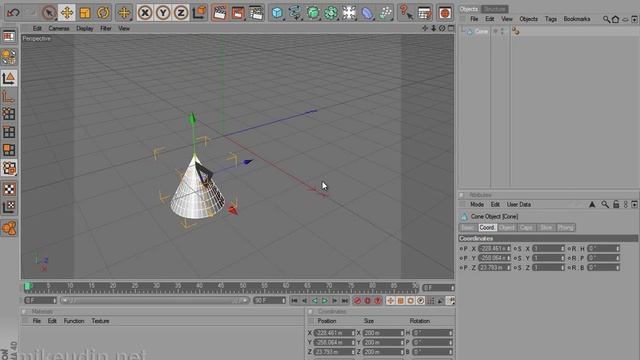
Task: Click R.H rotation field in Attributes
Action: [604, 248]
